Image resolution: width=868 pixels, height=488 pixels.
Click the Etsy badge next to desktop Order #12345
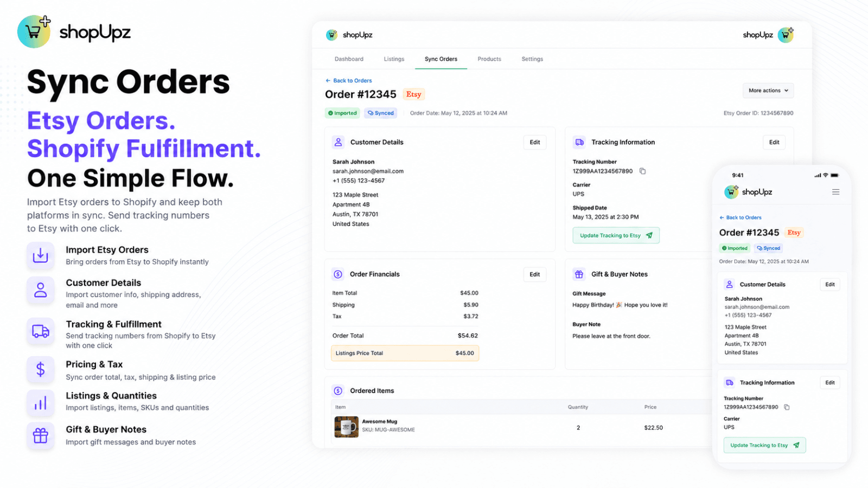pos(414,94)
